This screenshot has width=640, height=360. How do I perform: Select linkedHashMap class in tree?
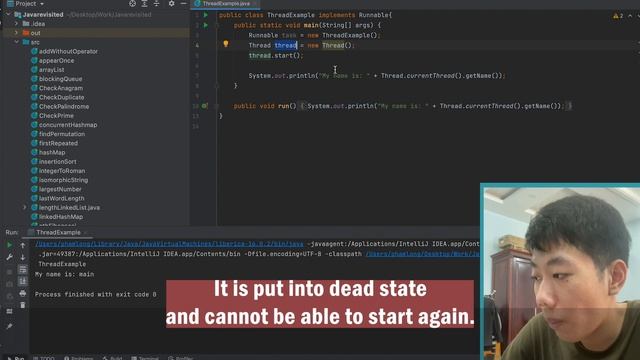(60, 217)
